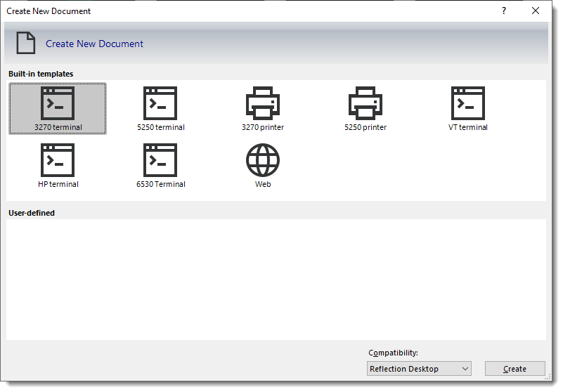Screen dimensions: 563x392
Task: Pick the 6530 Terminal template icon
Action: [160, 160]
